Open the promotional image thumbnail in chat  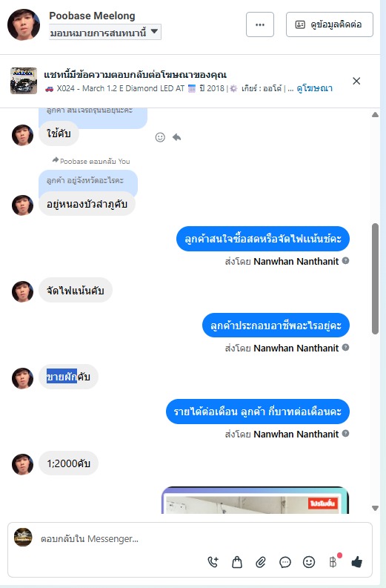tap(255, 501)
